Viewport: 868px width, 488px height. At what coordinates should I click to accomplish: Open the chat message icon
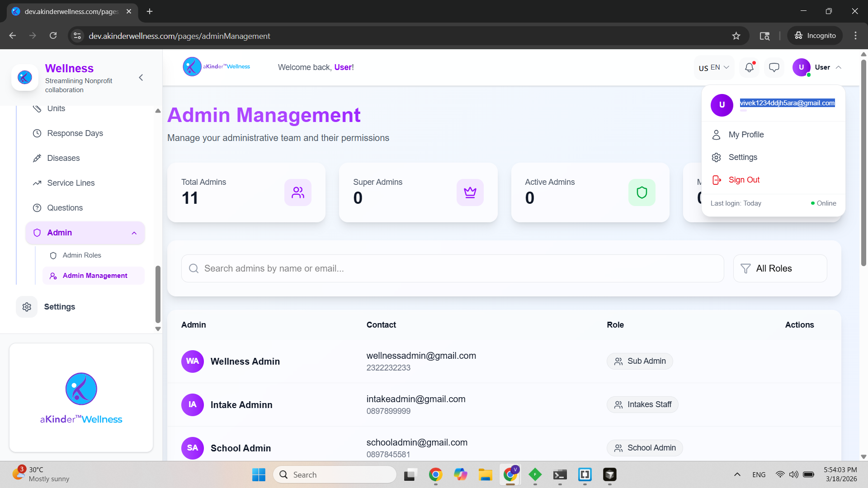click(774, 67)
